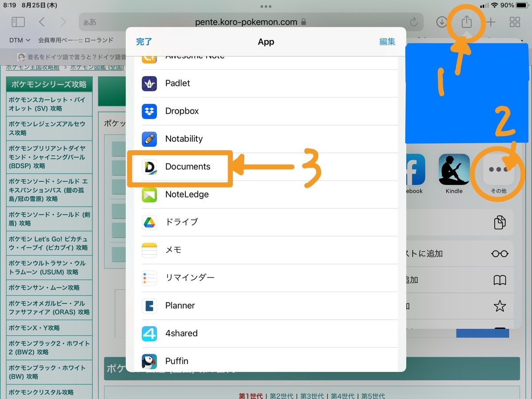Select リマインダー app row
The height and width of the screenshot is (399, 532).
coord(270,278)
